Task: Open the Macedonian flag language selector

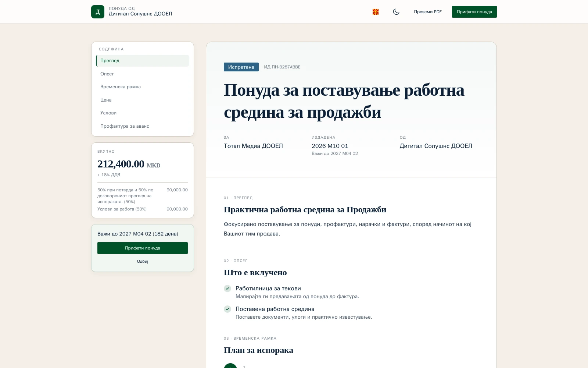Action: pyautogui.click(x=376, y=12)
